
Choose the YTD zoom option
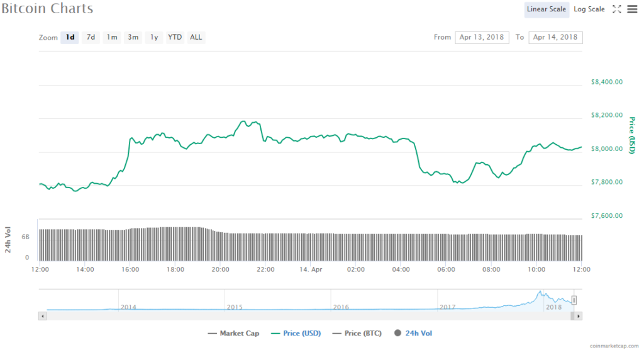click(x=175, y=37)
